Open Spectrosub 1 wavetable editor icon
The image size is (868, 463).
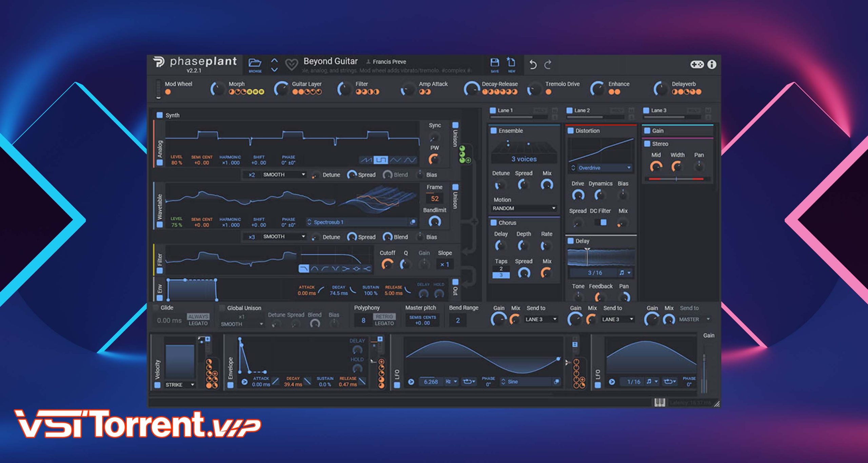click(413, 222)
